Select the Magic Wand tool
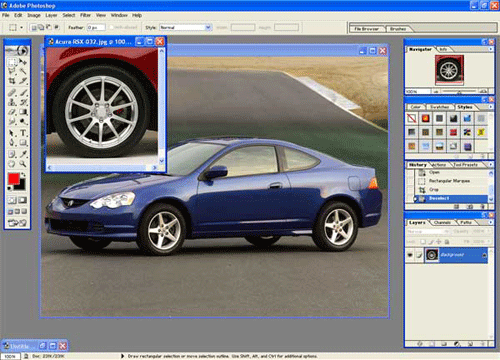500x360 pixels. coord(23,71)
